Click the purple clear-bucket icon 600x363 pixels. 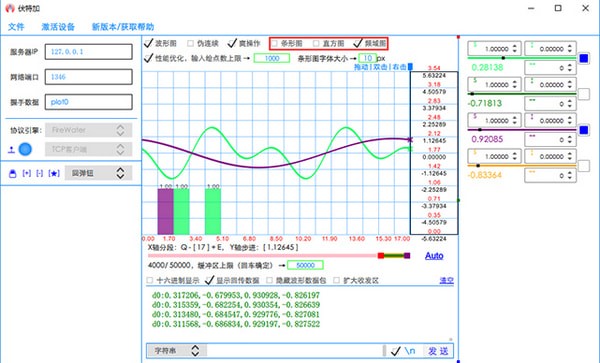13,174
